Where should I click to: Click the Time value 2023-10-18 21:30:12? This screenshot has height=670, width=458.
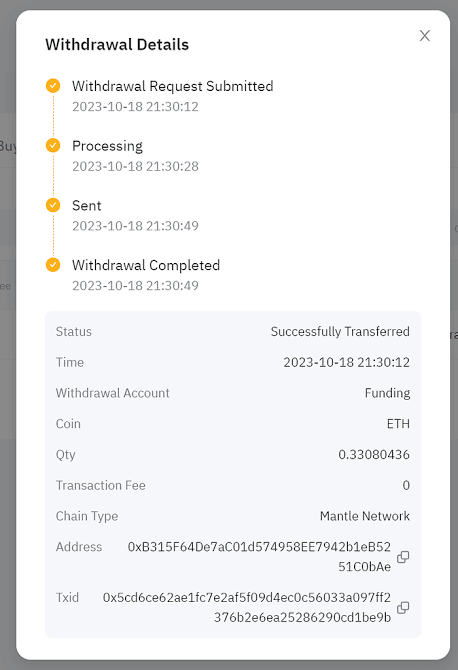point(346,362)
